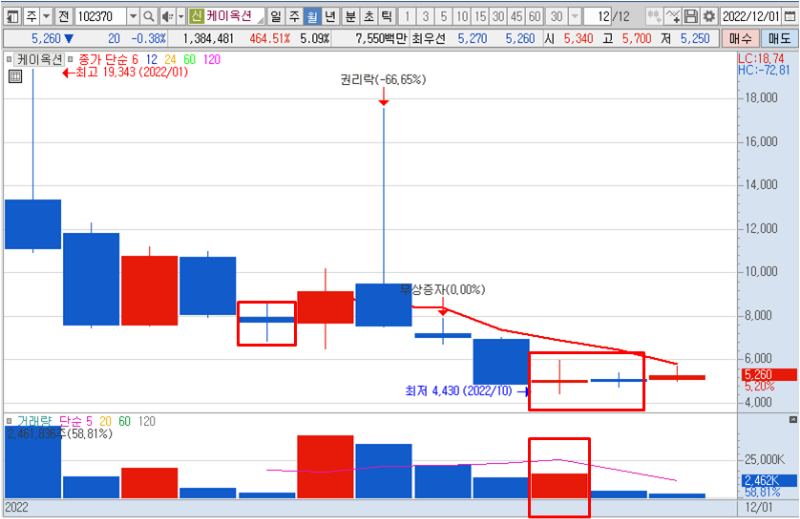Click the speaker sound icon
Image resolution: width=800 pixels, height=519 pixels.
point(167,17)
